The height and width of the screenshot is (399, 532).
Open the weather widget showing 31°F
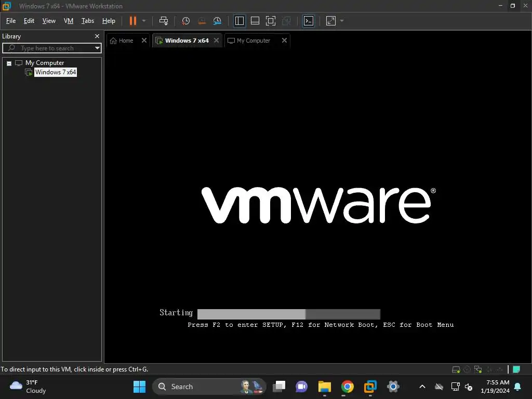(x=28, y=387)
